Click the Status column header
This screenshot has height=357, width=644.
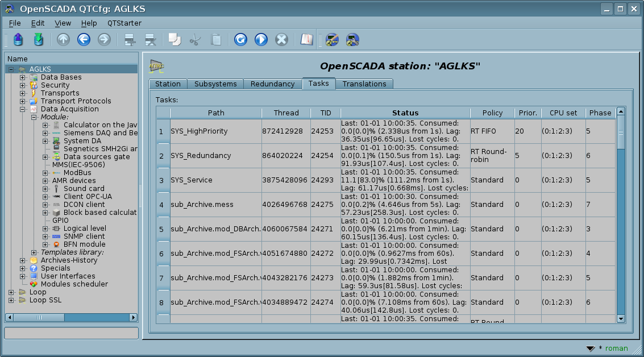click(x=405, y=113)
